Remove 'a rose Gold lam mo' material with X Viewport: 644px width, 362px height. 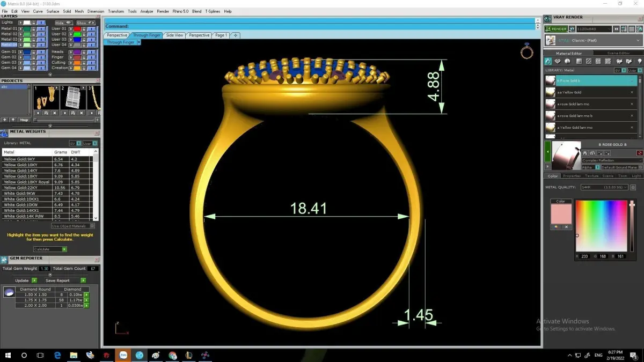click(x=632, y=104)
